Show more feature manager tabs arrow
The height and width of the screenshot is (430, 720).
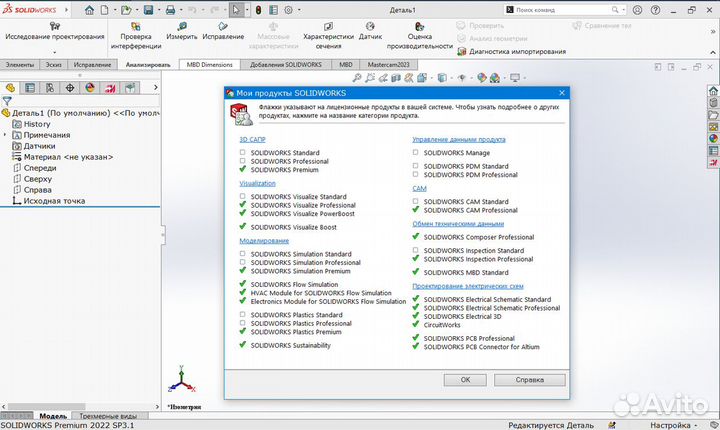(156, 87)
